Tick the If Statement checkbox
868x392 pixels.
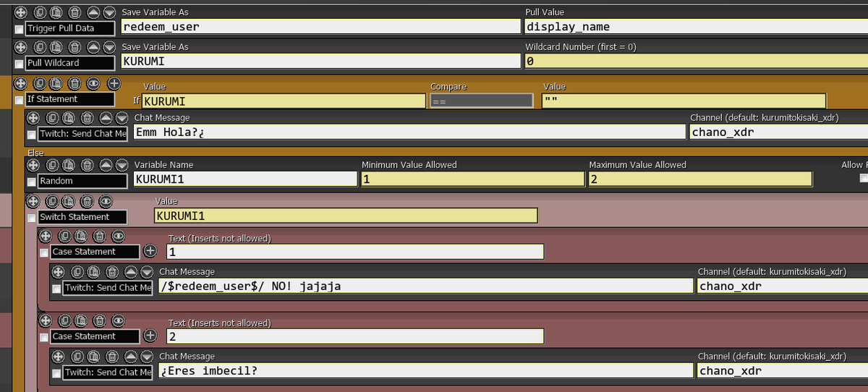[19, 100]
